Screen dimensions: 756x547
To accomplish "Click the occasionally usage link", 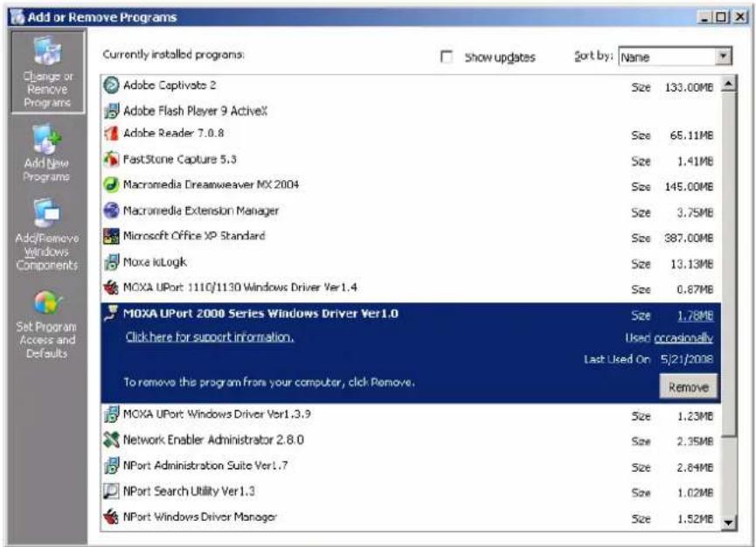I will [683, 338].
